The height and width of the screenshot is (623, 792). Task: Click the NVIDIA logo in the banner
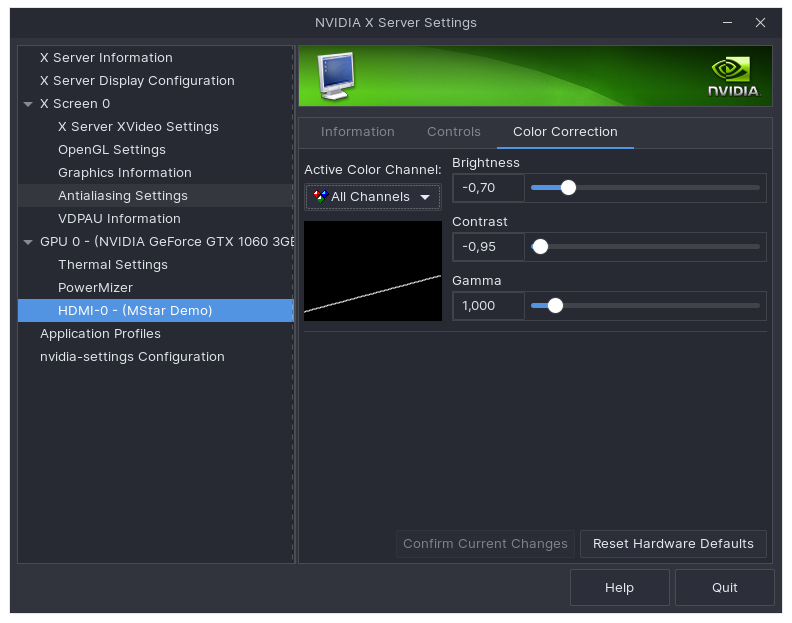[734, 78]
